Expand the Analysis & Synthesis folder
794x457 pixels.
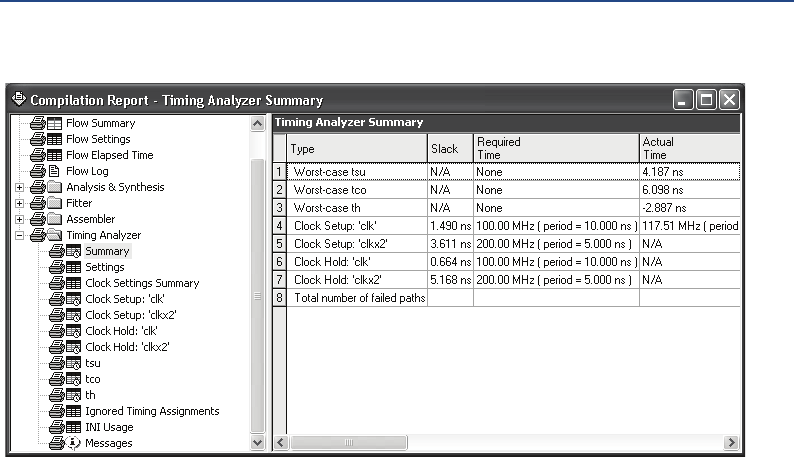19,187
